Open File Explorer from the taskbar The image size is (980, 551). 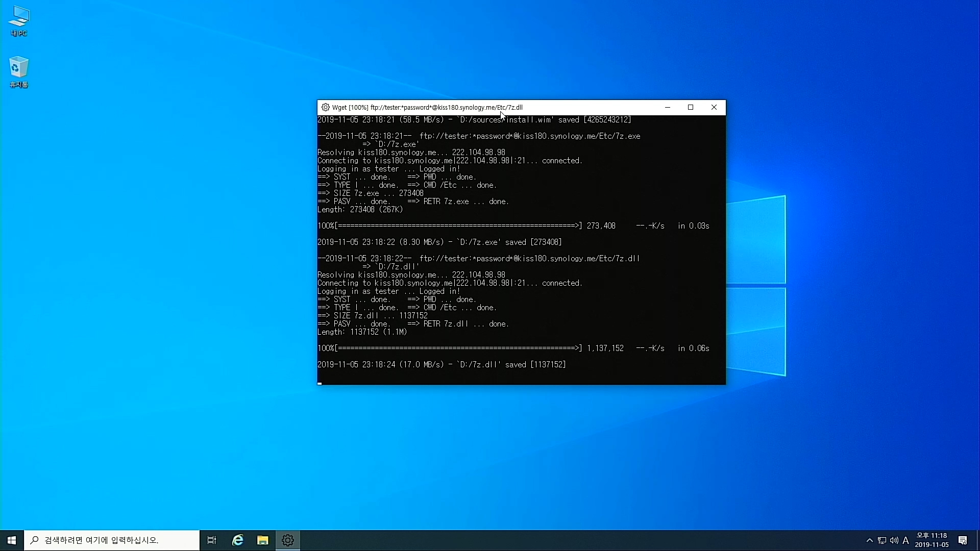point(263,540)
